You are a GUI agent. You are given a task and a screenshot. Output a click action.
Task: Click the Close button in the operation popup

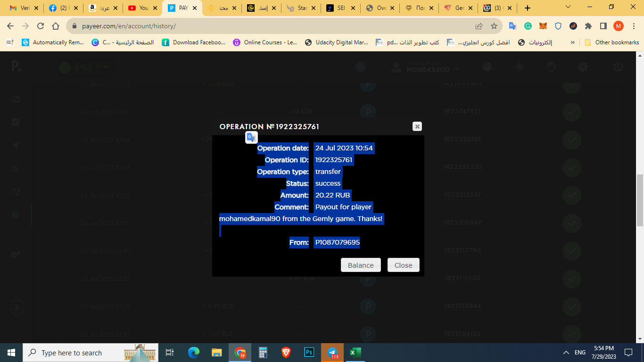404,265
